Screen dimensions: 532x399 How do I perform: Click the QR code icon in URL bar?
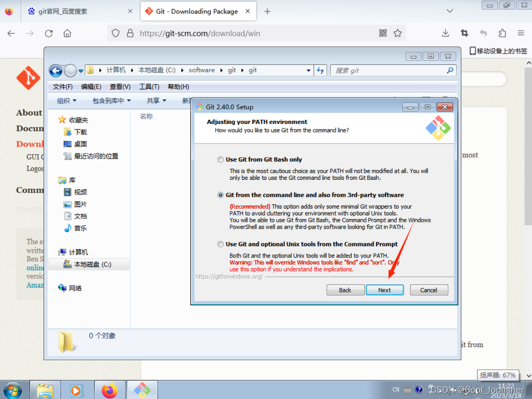[x=383, y=33]
